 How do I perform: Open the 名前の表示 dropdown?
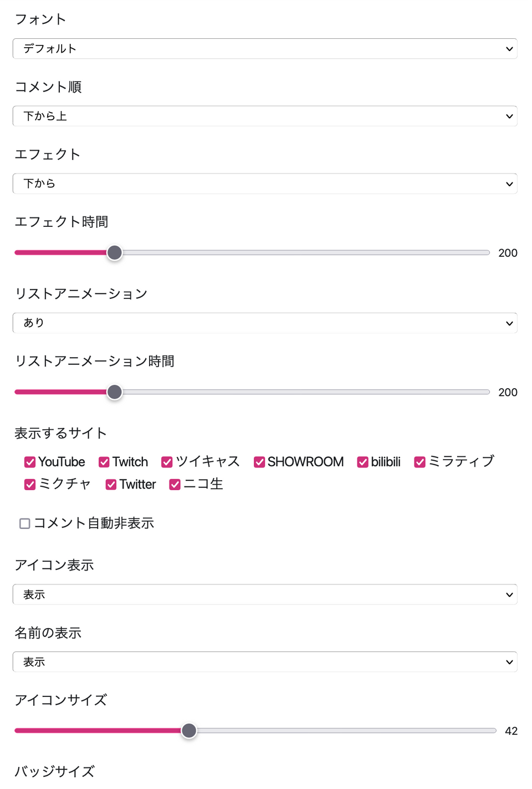tap(264, 662)
